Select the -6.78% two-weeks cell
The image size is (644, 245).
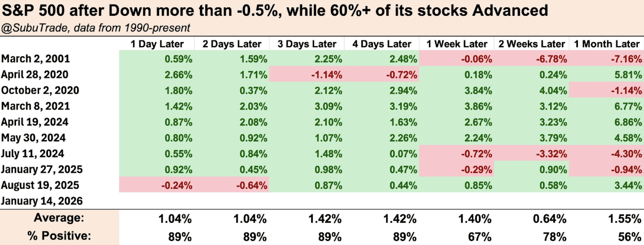(552, 59)
